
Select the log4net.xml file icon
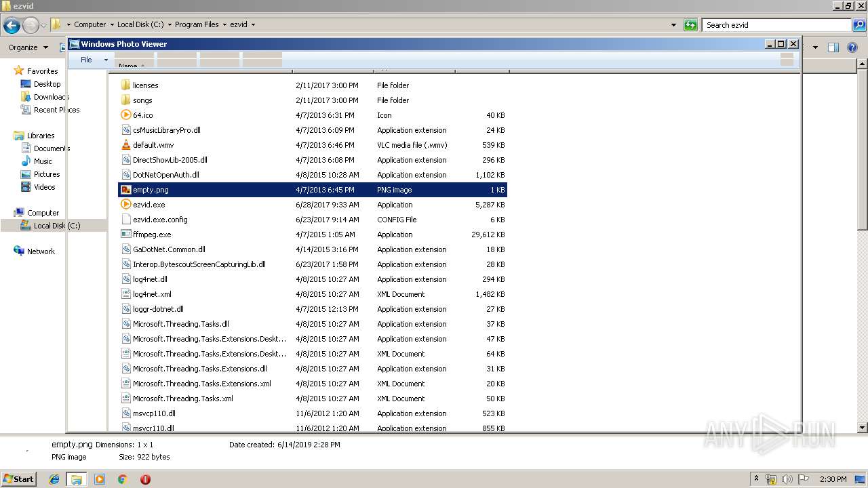[125, 294]
